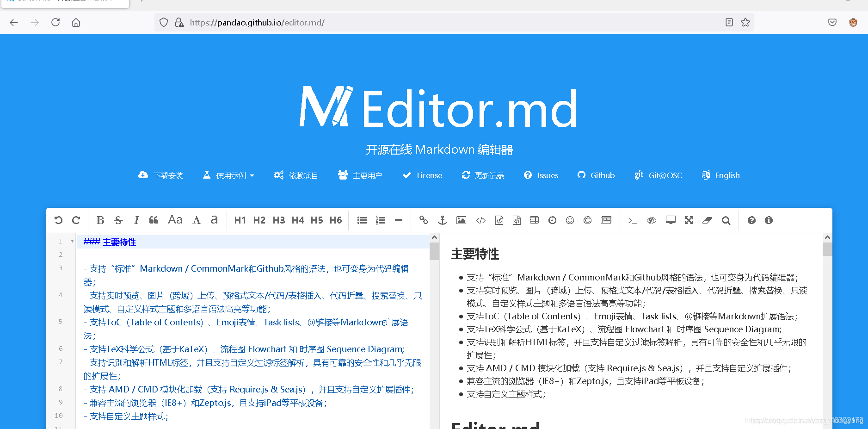Viewport: 868px width, 429px height.
Task: Insert a hyperlink with the chain icon
Action: [x=424, y=220]
